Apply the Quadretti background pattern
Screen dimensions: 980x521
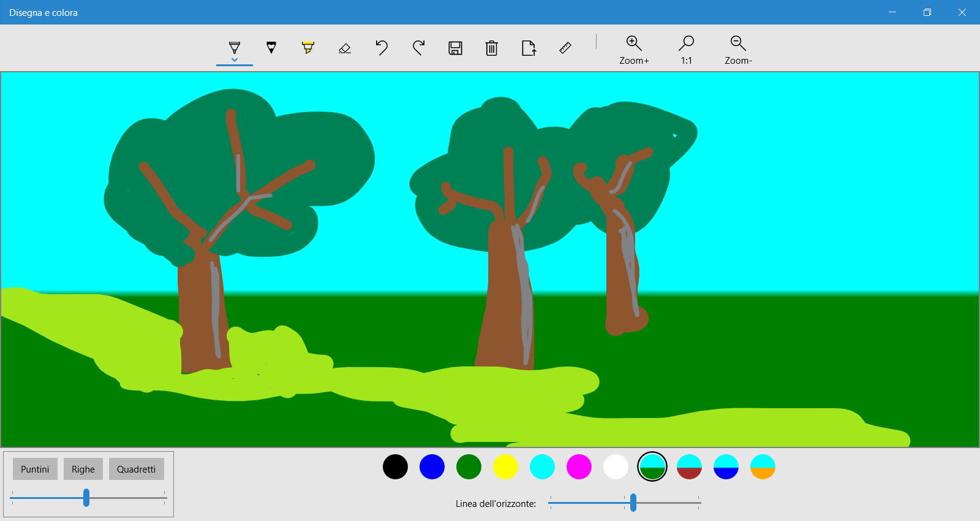[136, 469]
